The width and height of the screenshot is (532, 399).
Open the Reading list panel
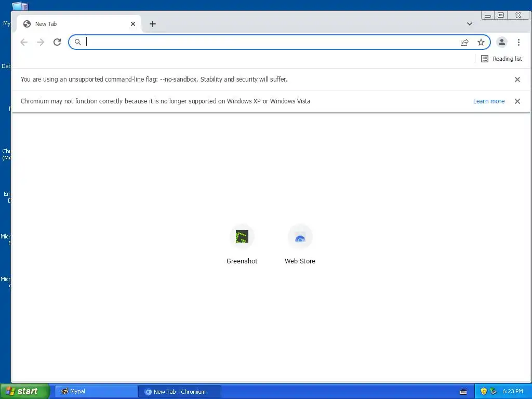(x=501, y=59)
